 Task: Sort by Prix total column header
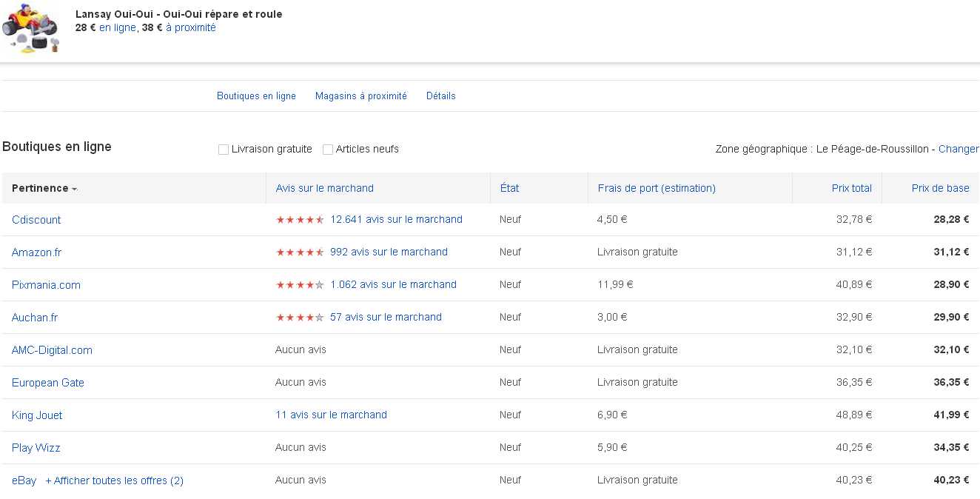point(851,188)
